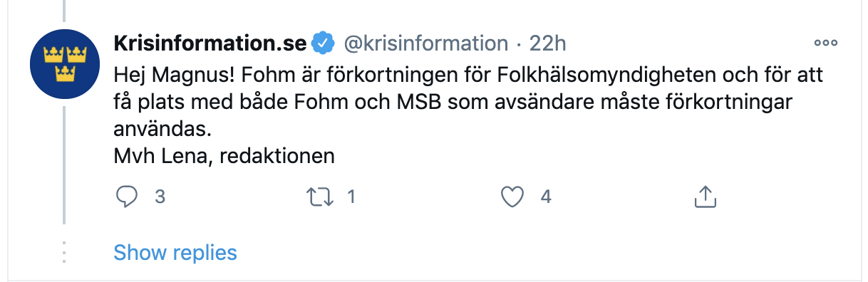868x282 pixels.
Task: Click the like count 4
Action: [546, 197]
